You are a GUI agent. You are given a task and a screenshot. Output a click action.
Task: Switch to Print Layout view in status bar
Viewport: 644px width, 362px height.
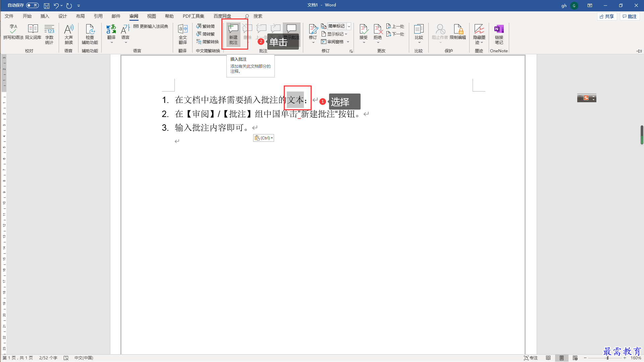(x=561, y=358)
